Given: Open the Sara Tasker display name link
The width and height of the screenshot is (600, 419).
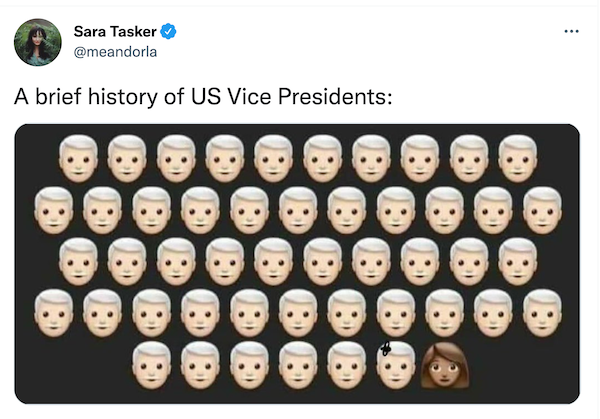Looking at the screenshot, I should 114,31.
